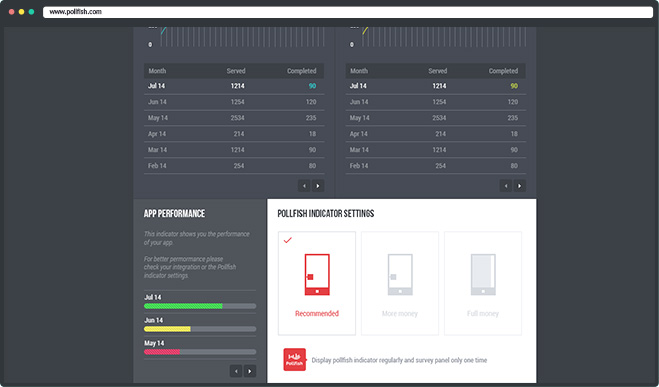659x387 pixels.
Task: Click the Jul 14 green performance bar
Action: [x=200, y=306]
